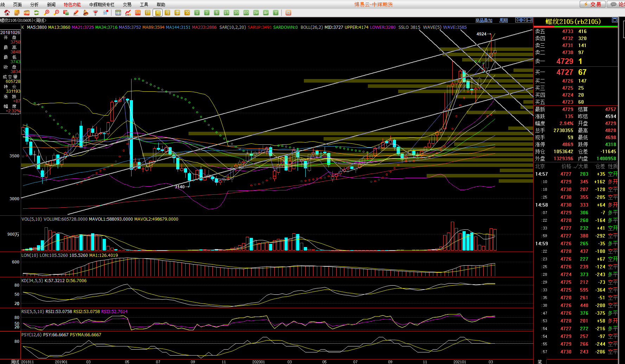Click the F10 information icon

26,13
